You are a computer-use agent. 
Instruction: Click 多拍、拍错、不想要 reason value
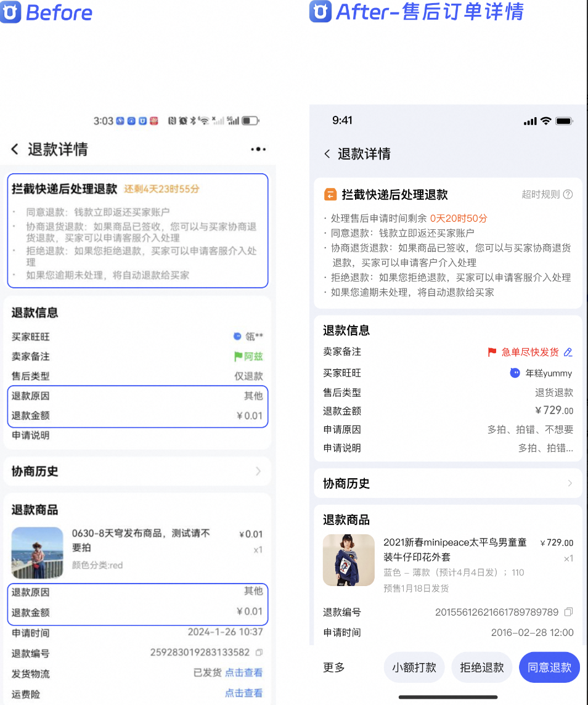click(x=531, y=430)
